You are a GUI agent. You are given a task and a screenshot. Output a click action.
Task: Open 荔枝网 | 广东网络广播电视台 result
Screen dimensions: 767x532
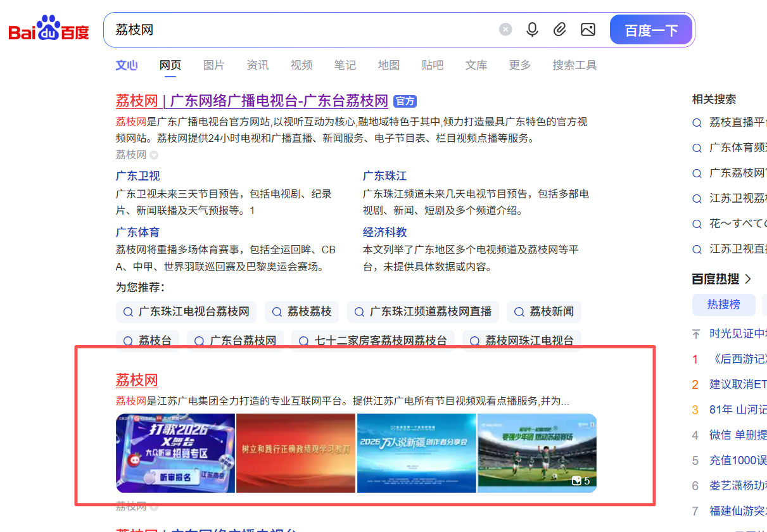click(x=251, y=101)
